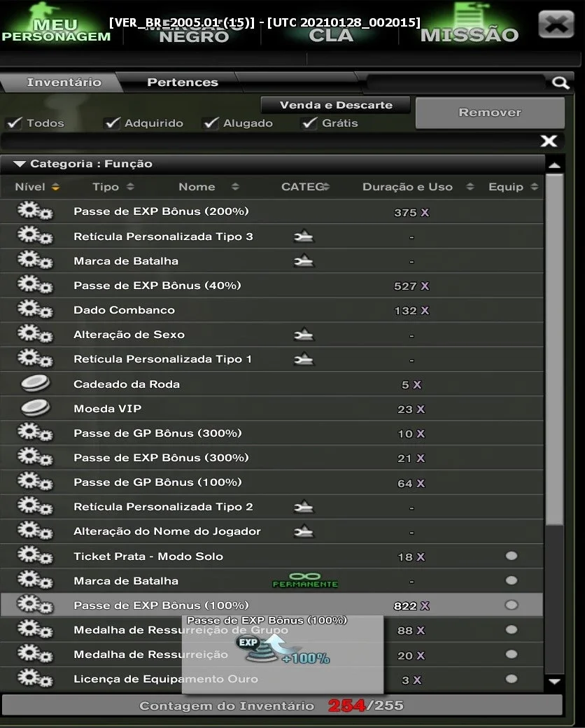
Task: Collapse the Categoria : Função section
Action: pyautogui.click(x=20, y=164)
